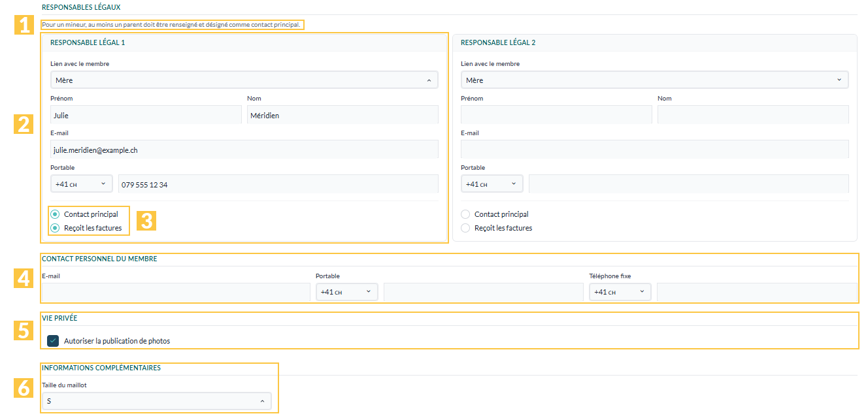Select Contact principal for Responsable légal 1
This screenshot has width=868, height=418.
click(55, 214)
